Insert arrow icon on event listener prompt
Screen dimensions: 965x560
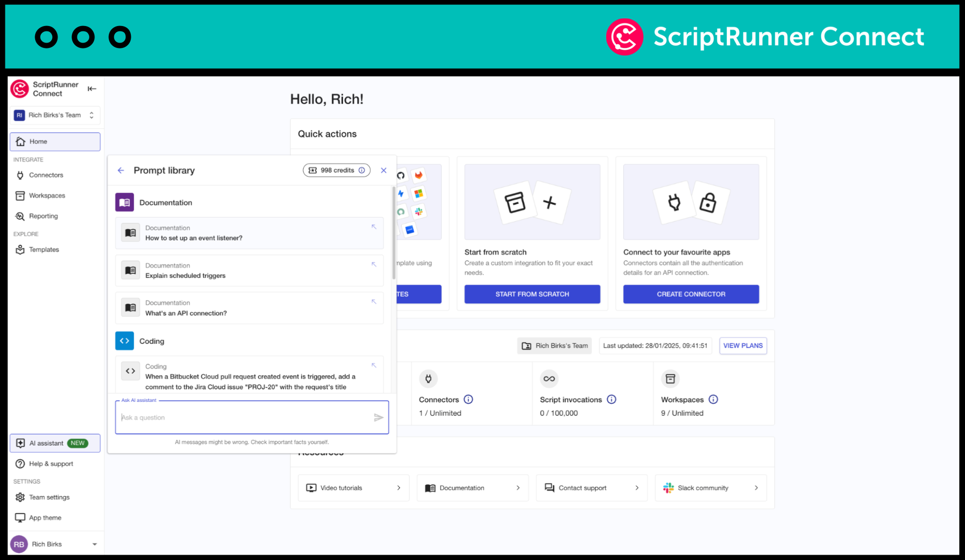pos(373,227)
